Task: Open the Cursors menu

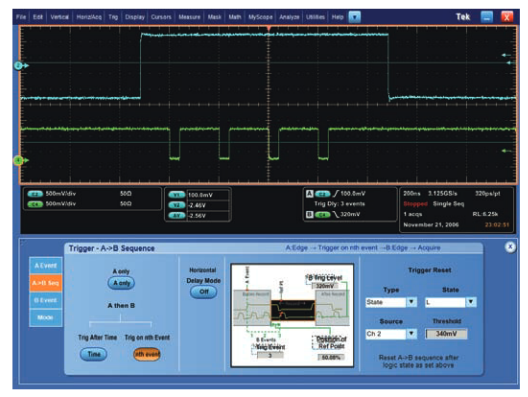Action: [161, 17]
